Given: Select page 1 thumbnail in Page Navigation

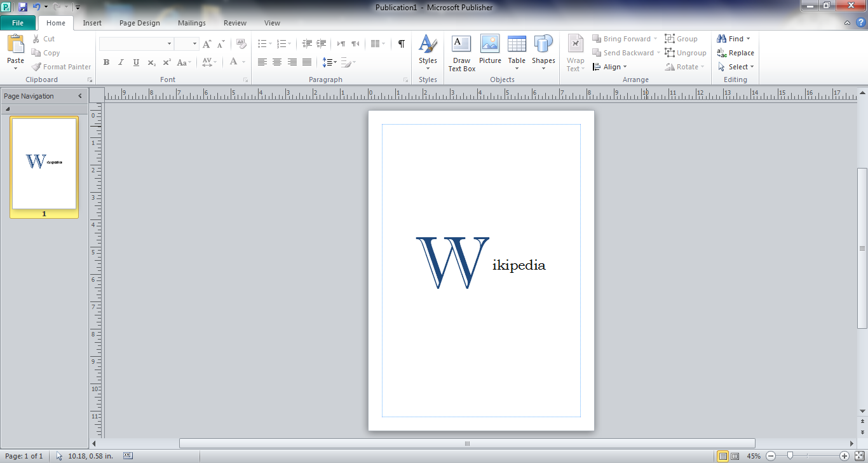Looking at the screenshot, I should [x=44, y=163].
